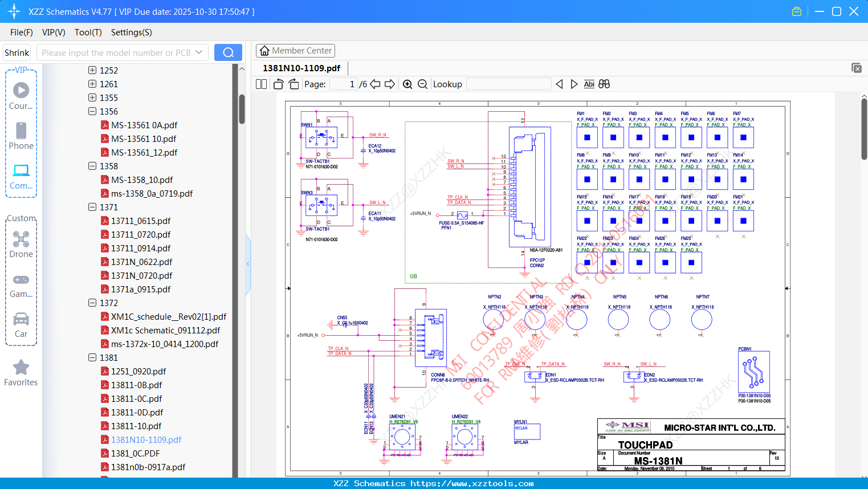Screen dimensions: 868x489
Task: Expand the 1252 folder
Action: pyautogui.click(x=92, y=70)
